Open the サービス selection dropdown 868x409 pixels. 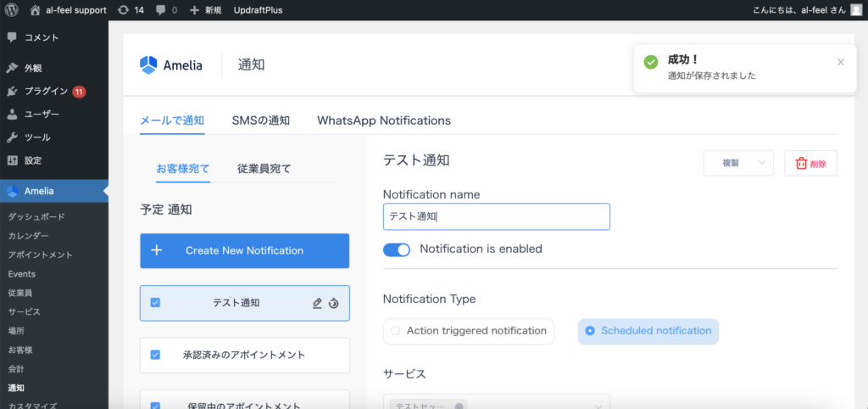click(496, 404)
